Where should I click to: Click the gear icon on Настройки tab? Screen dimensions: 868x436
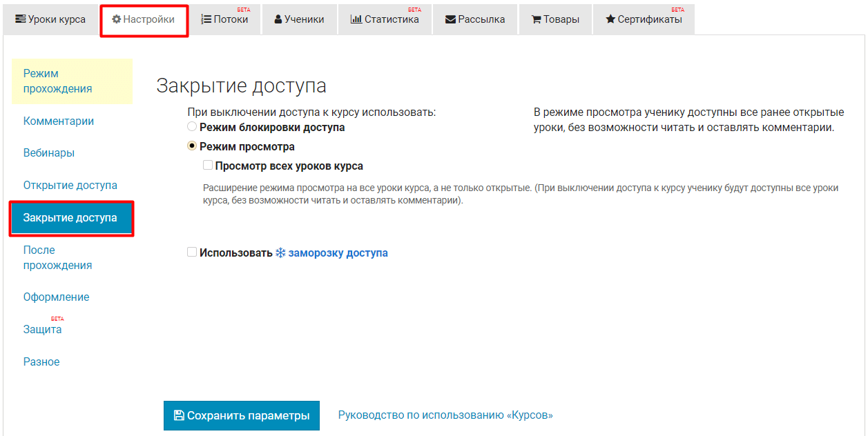click(x=117, y=19)
